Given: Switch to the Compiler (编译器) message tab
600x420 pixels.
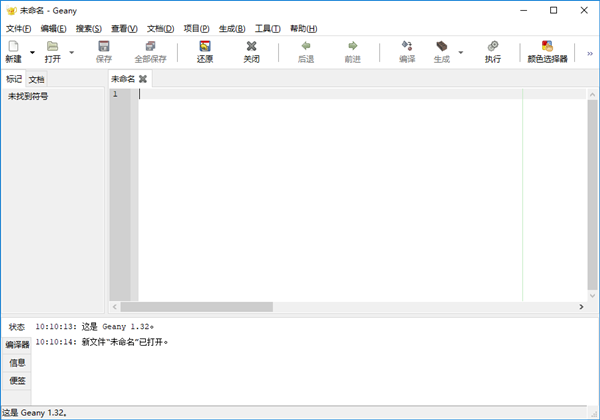Looking at the screenshot, I should pyautogui.click(x=17, y=345).
